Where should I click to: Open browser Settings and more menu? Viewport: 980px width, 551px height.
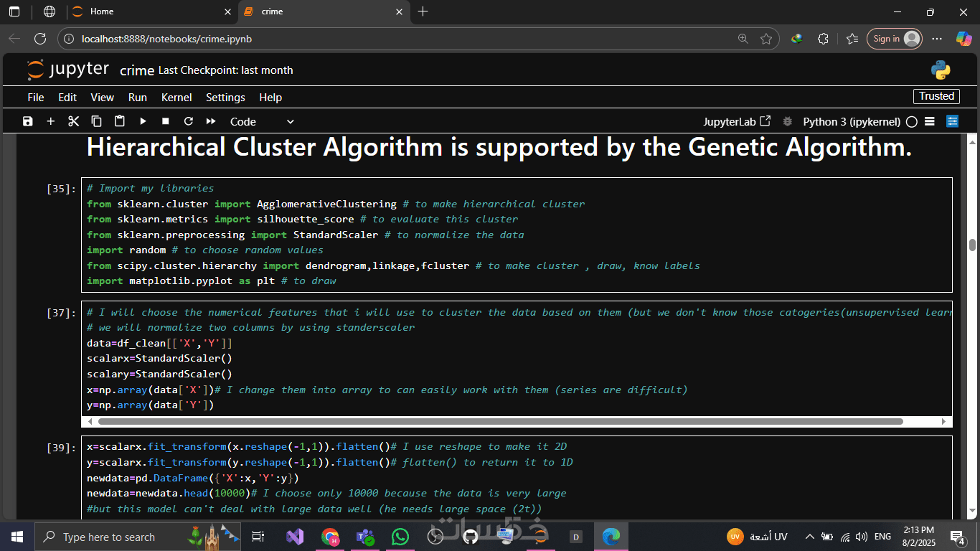pos(937,39)
